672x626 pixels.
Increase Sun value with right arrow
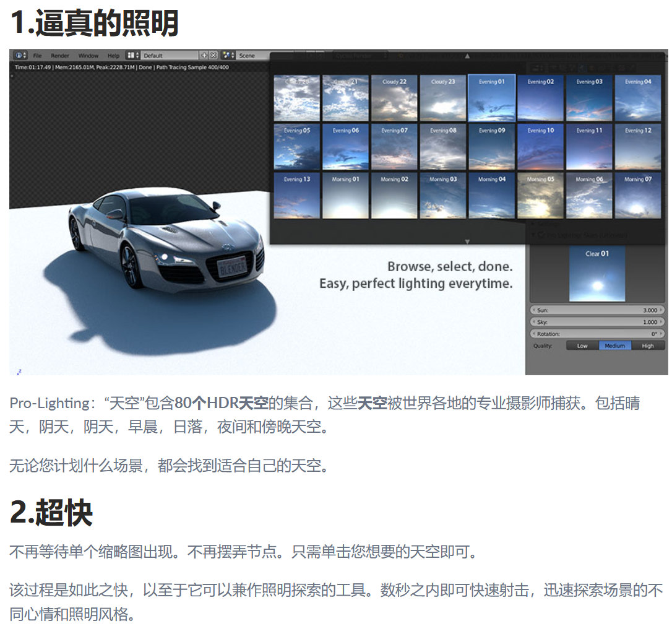(661, 310)
